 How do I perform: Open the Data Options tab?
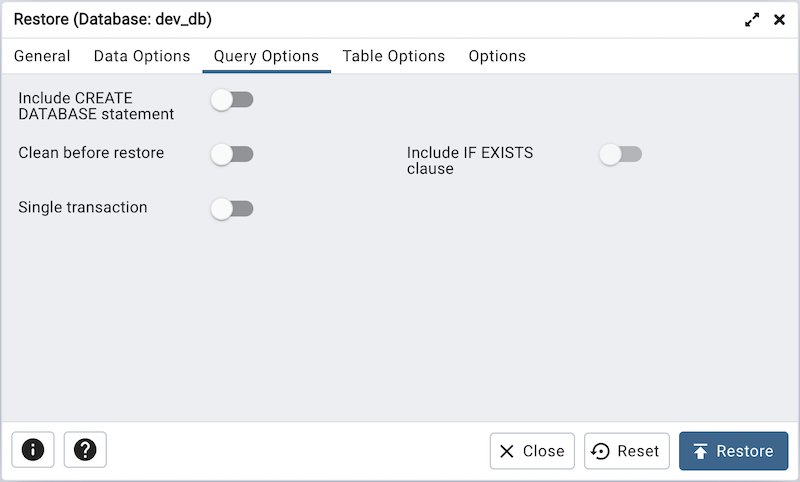coord(142,56)
